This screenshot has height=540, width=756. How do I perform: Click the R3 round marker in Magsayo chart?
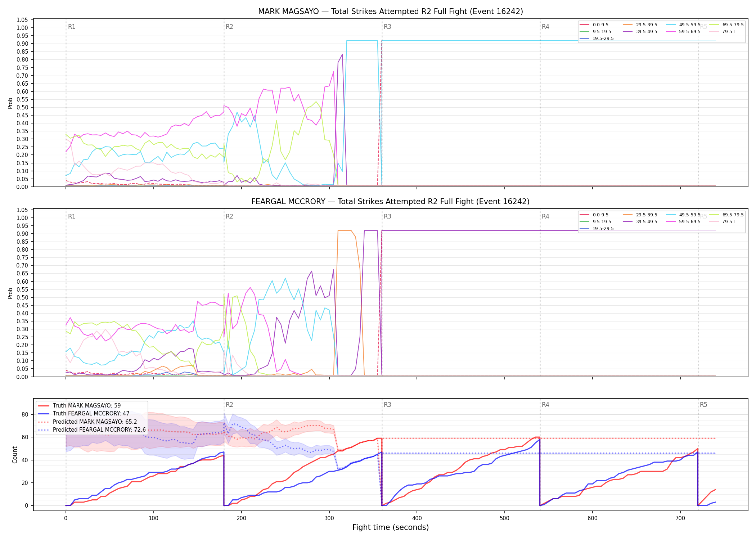(387, 27)
